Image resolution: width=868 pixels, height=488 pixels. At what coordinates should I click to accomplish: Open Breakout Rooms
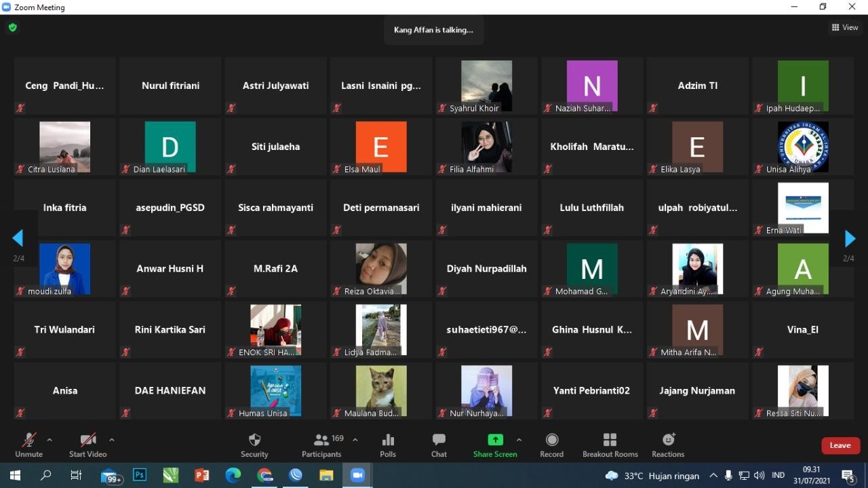coord(610,445)
